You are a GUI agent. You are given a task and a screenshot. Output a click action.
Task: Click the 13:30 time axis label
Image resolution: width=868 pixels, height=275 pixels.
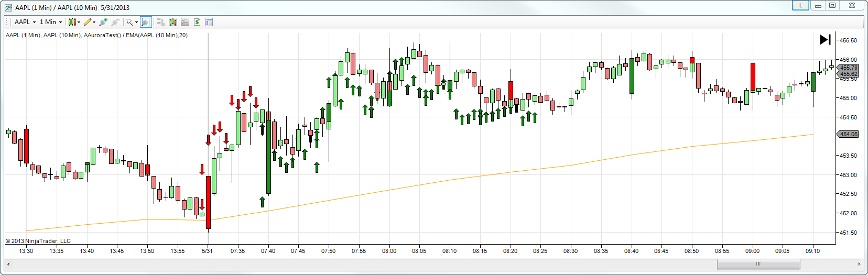[26, 251]
